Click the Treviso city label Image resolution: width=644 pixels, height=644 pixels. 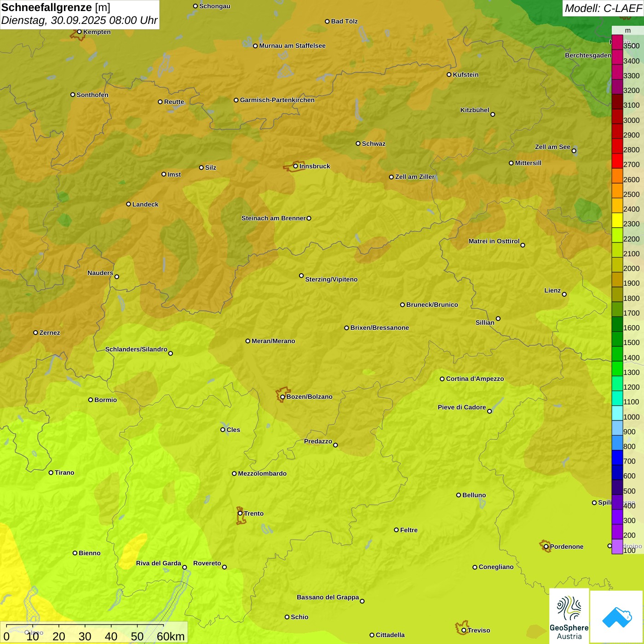(478, 630)
